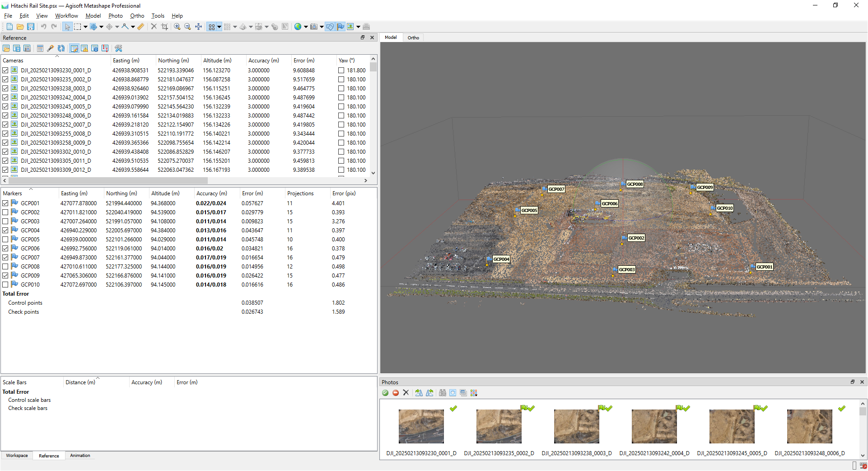Toggle Yaw checkbox for DJI_20250213093230_0001_D

click(x=341, y=71)
